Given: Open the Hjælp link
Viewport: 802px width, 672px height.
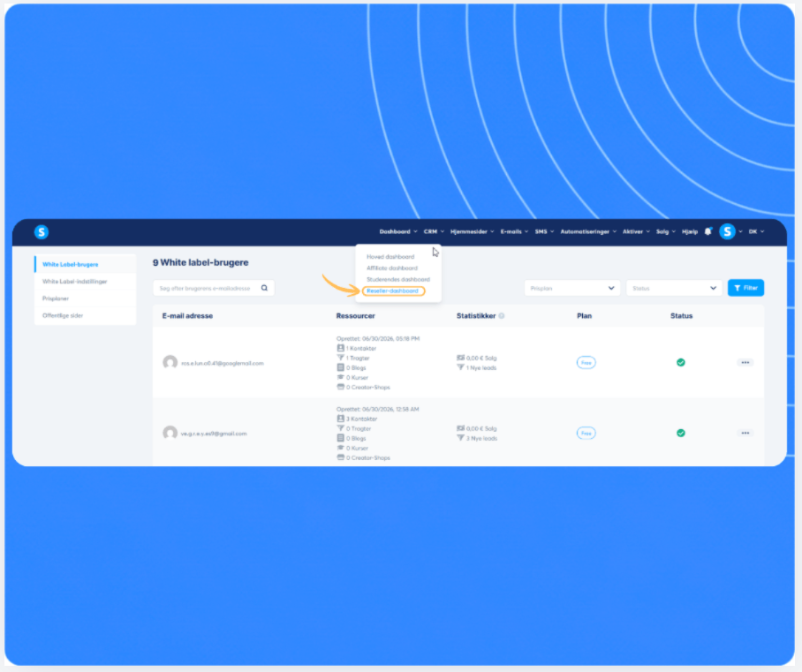Looking at the screenshot, I should 690,231.
